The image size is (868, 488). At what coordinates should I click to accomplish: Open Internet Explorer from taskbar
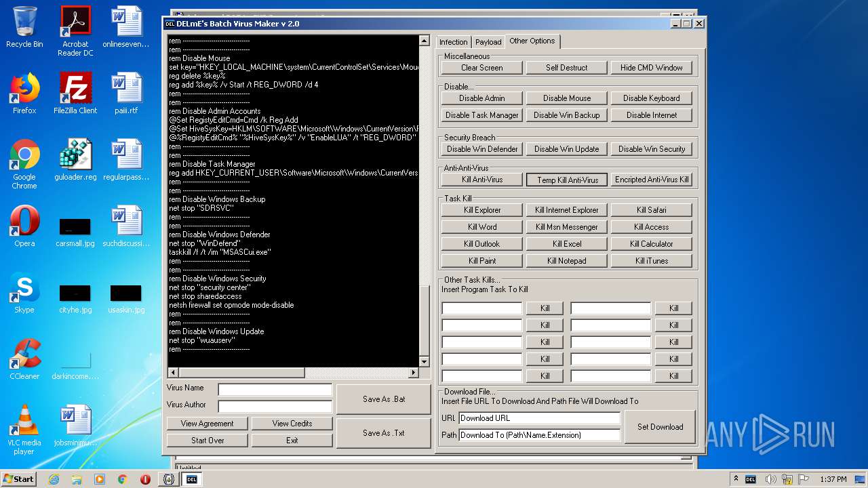coord(54,479)
